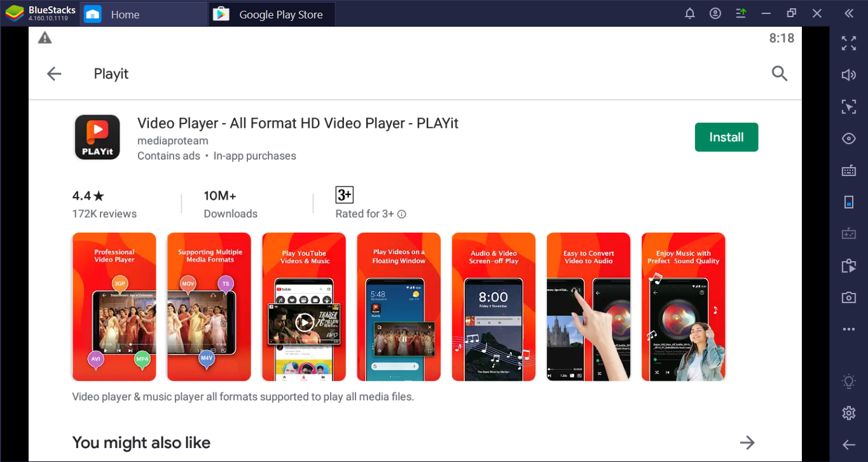Open the 4.4 star rating reviews
The width and height of the screenshot is (868, 462).
tap(104, 203)
